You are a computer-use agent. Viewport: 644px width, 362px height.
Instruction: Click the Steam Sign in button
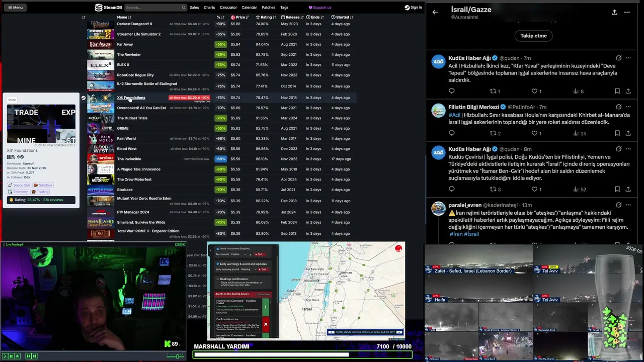pyautogui.click(x=413, y=8)
